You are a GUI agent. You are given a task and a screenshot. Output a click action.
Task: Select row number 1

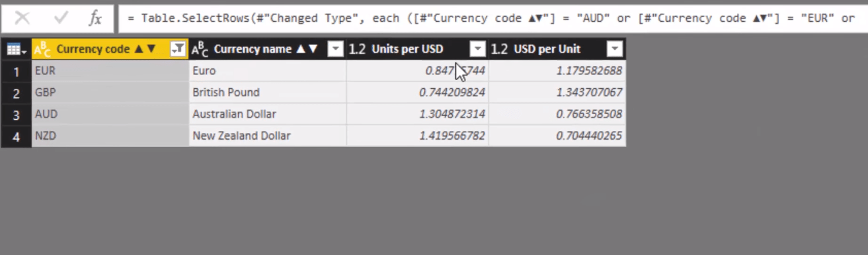(x=16, y=71)
